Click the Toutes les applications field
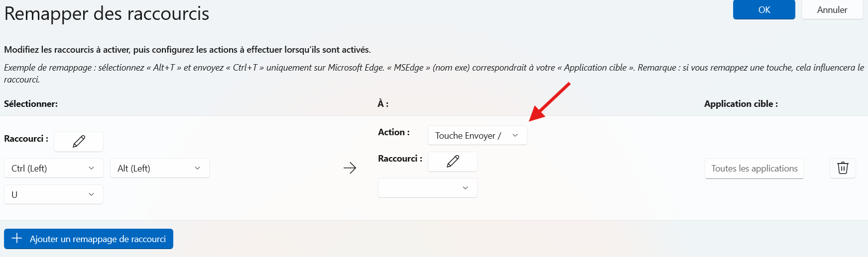Screen dimensions: 868x257 pyautogui.click(x=754, y=169)
